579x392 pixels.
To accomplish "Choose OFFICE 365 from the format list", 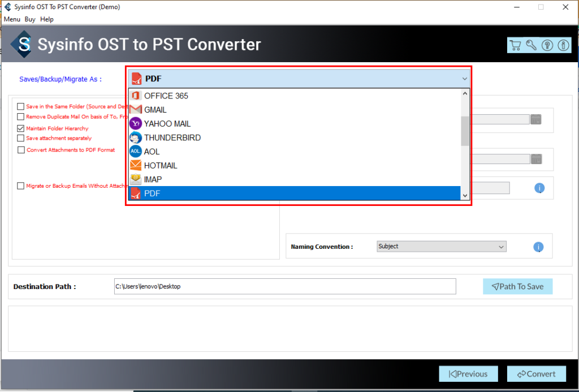I will click(295, 96).
